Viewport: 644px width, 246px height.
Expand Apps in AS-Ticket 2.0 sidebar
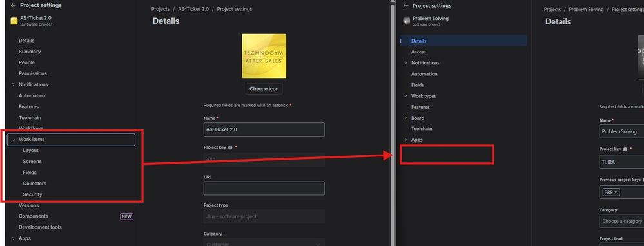point(13,238)
